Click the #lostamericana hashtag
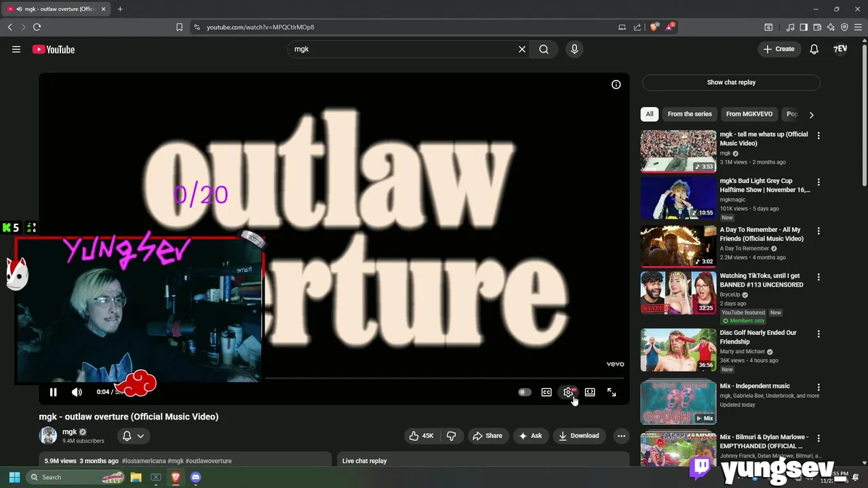This screenshot has width=868, height=488. pyautogui.click(x=144, y=461)
